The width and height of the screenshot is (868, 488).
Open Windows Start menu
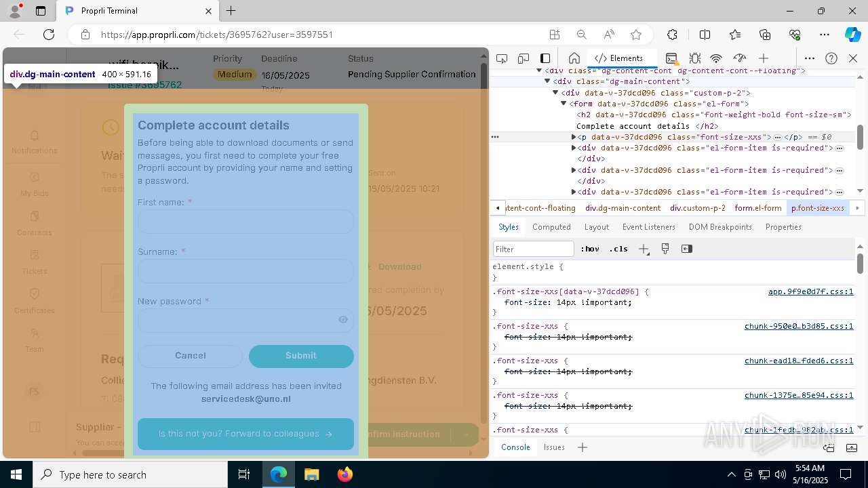[16, 474]
